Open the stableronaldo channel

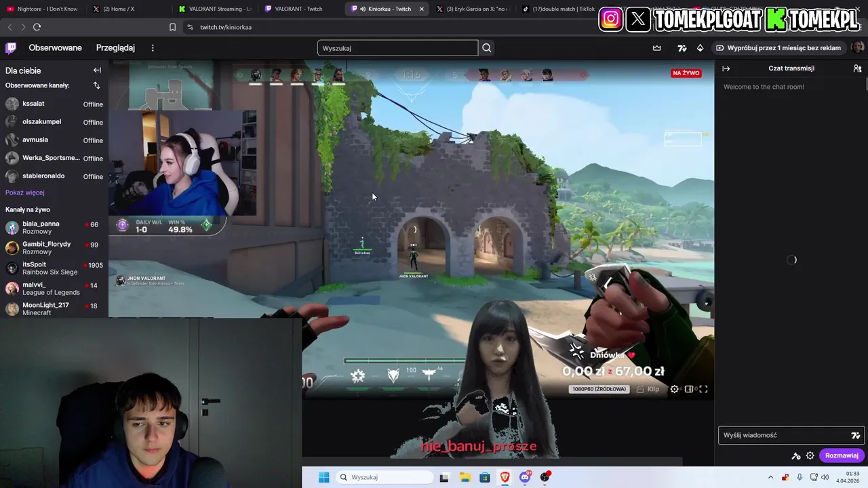coord(54,176)
